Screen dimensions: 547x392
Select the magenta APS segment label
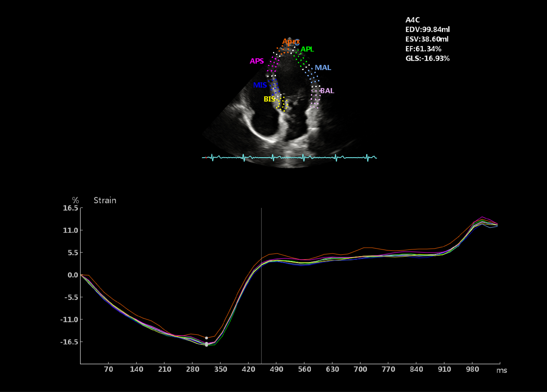point(257,61)
